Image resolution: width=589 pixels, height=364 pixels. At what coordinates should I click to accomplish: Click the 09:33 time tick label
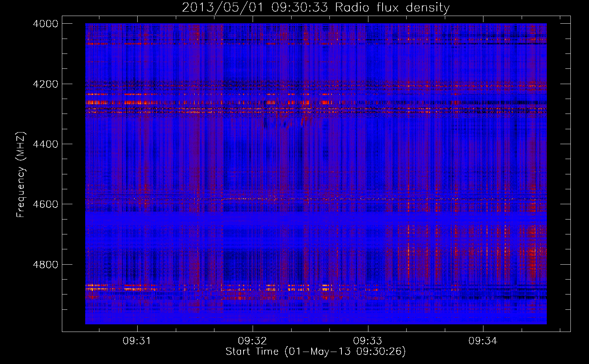coord(368,341)
